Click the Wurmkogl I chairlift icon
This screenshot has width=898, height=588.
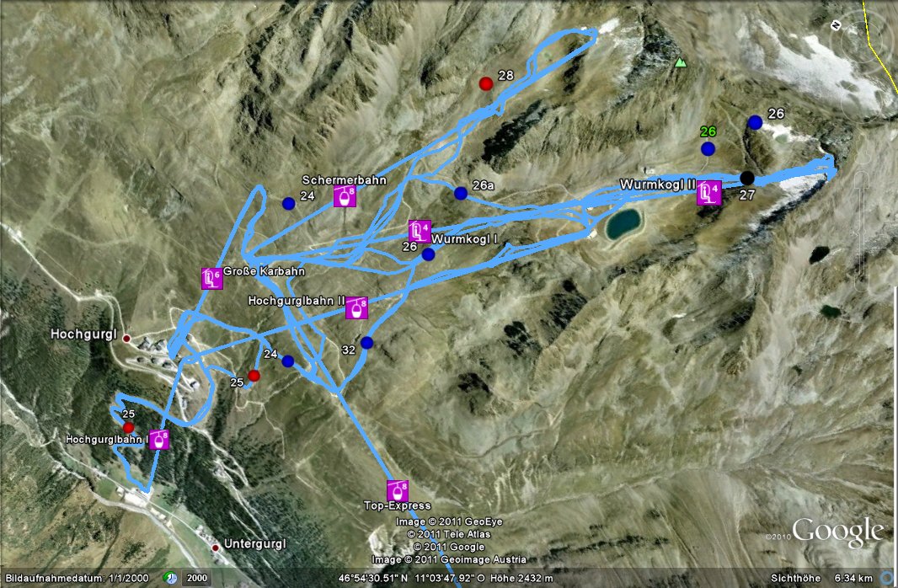point(420,232)
